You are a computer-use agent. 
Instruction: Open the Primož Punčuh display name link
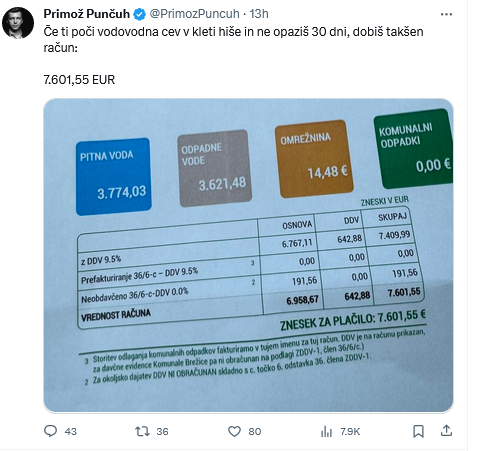point(87,14)
